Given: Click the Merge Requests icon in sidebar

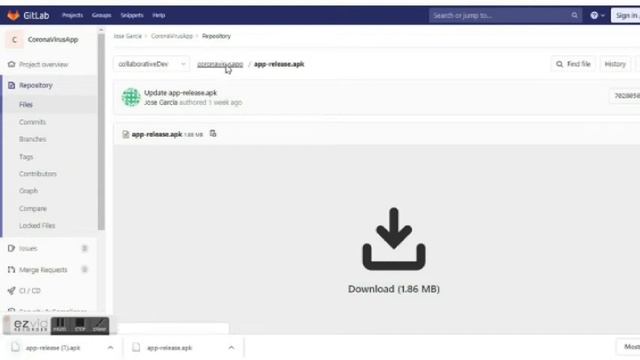Looking at the screenshot, I should point(11,270).
